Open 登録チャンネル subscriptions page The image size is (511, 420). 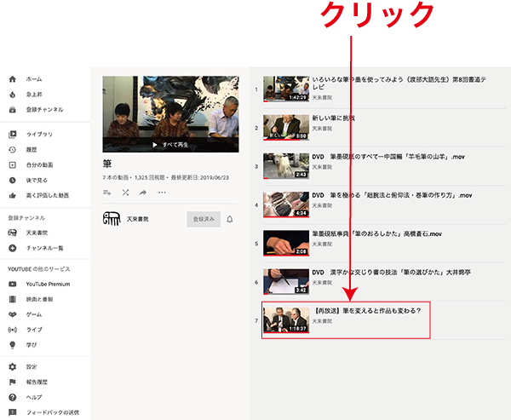(x=43, y=110)
